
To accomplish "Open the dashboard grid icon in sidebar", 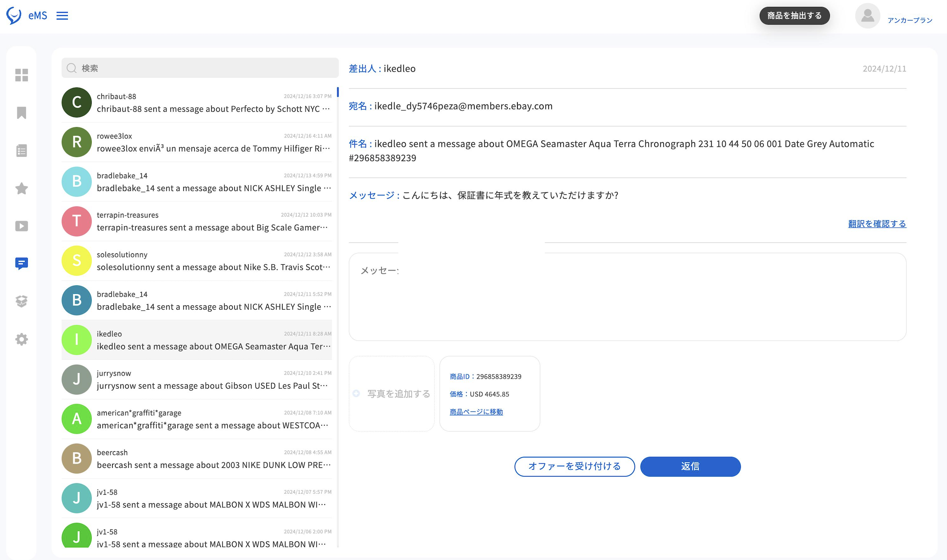I will [22, 75].
